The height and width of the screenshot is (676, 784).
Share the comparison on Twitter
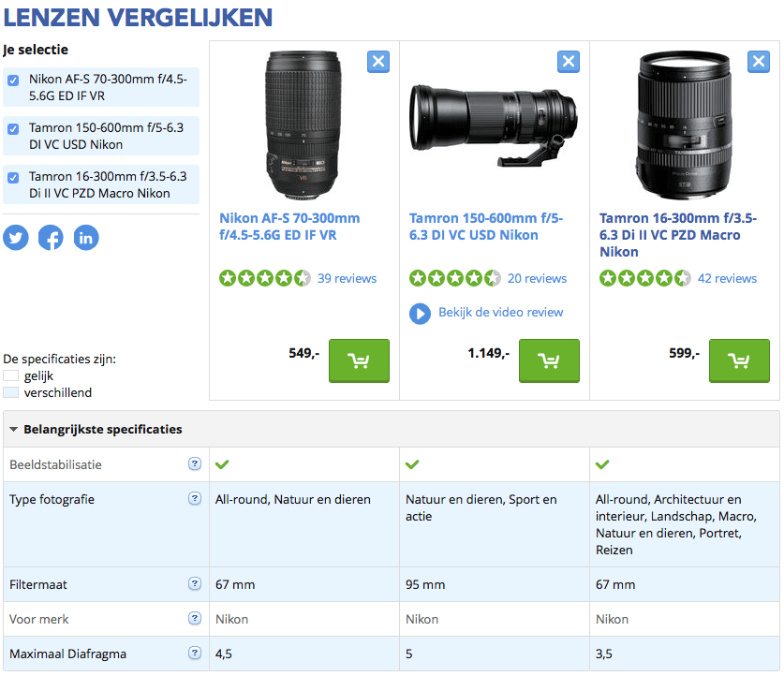16,237
